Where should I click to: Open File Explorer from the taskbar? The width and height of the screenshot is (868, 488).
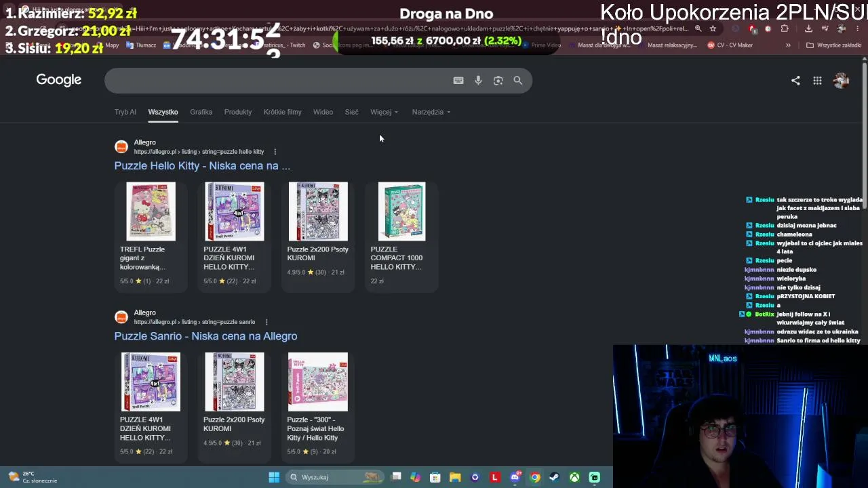click(455, 477)
